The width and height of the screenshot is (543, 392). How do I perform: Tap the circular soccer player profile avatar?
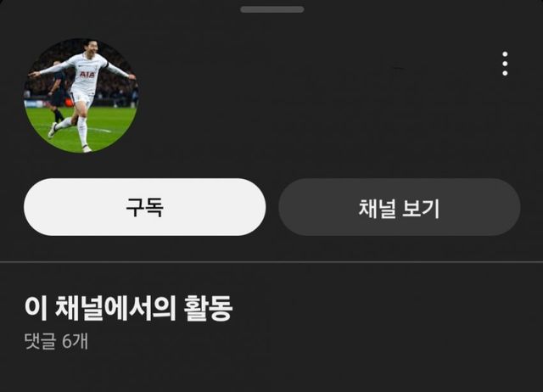tap(81, 96)
